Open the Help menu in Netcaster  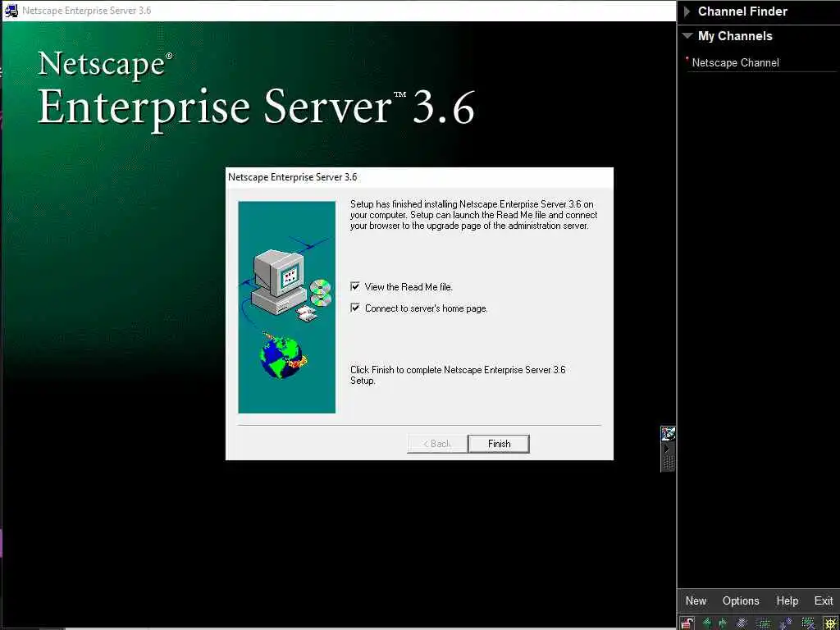point(787,600)
